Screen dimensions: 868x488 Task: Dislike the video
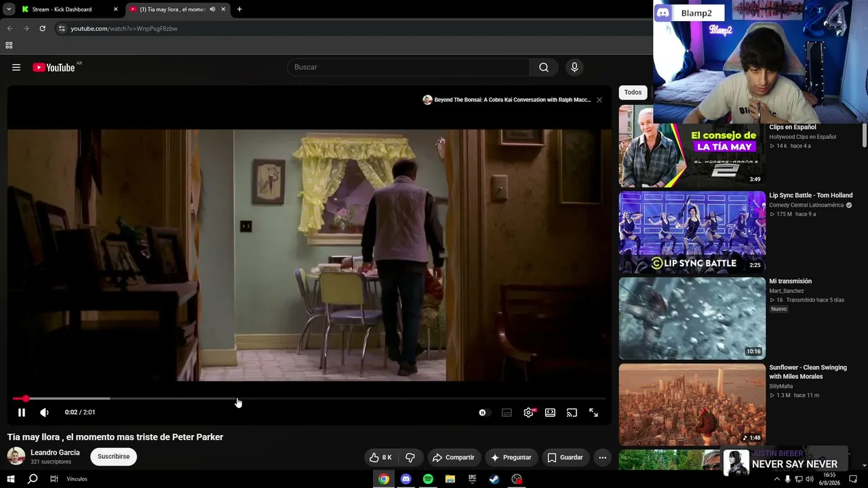410,457
